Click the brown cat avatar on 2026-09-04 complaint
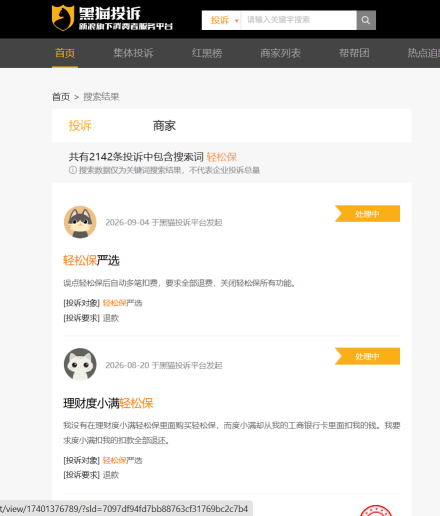The image size is (440, 516). click(80, 222)
